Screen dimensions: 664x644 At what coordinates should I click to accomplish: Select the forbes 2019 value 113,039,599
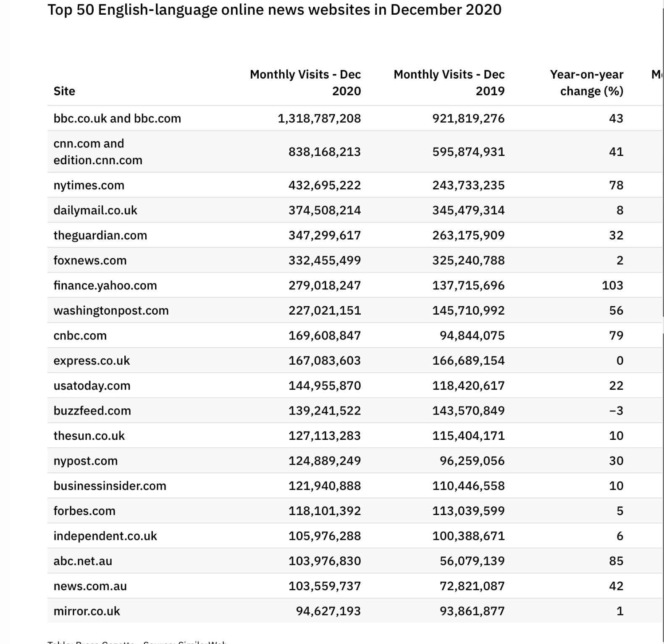tap(469, 511)
